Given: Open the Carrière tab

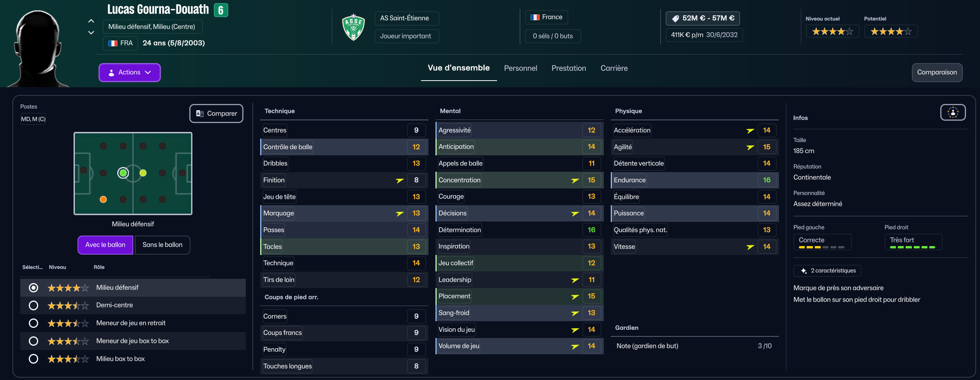Looking at the screenshot, I should [614, 68].
